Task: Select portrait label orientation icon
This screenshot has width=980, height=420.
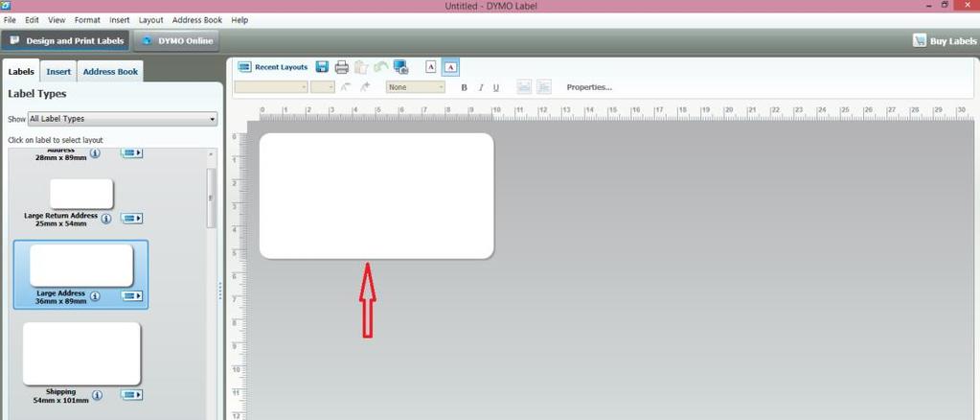Action: point(431,67)
